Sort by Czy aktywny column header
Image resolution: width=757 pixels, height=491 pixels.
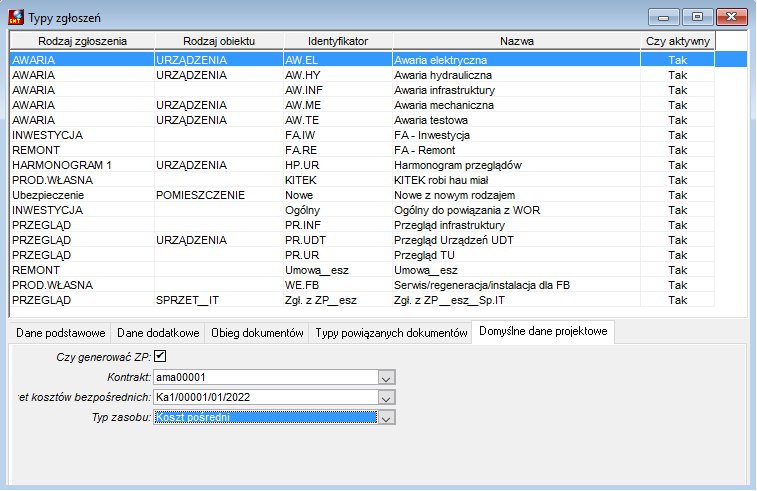tap(678, 41)
